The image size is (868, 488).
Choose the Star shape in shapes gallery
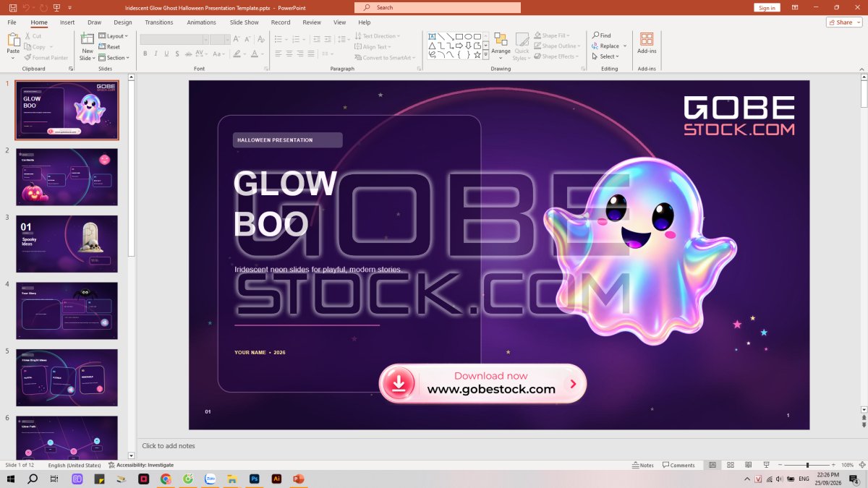(x=477, y=55)
